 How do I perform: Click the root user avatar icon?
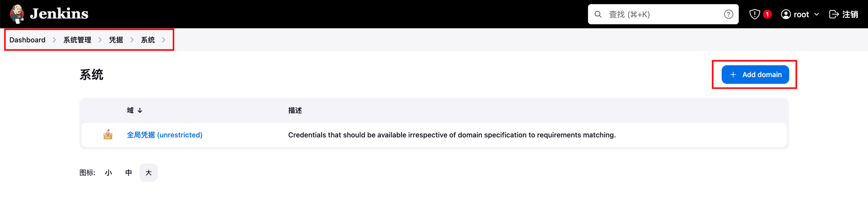[x=786, y=14]
